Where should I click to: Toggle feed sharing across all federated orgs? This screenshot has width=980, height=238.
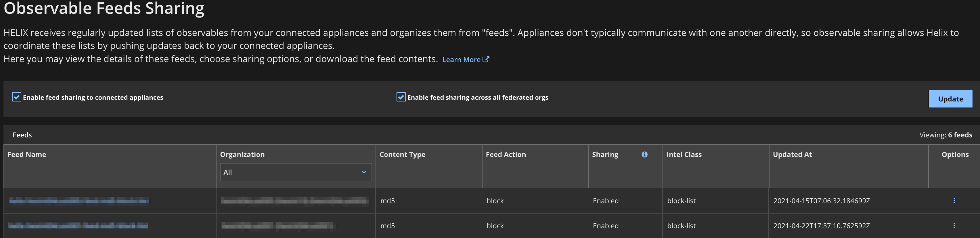click(401, 97)
